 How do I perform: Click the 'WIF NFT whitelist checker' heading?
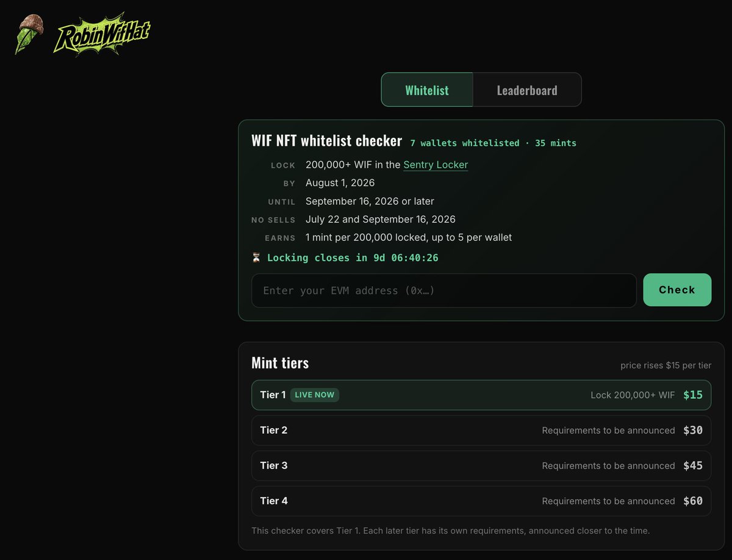(x=327, y=141)
